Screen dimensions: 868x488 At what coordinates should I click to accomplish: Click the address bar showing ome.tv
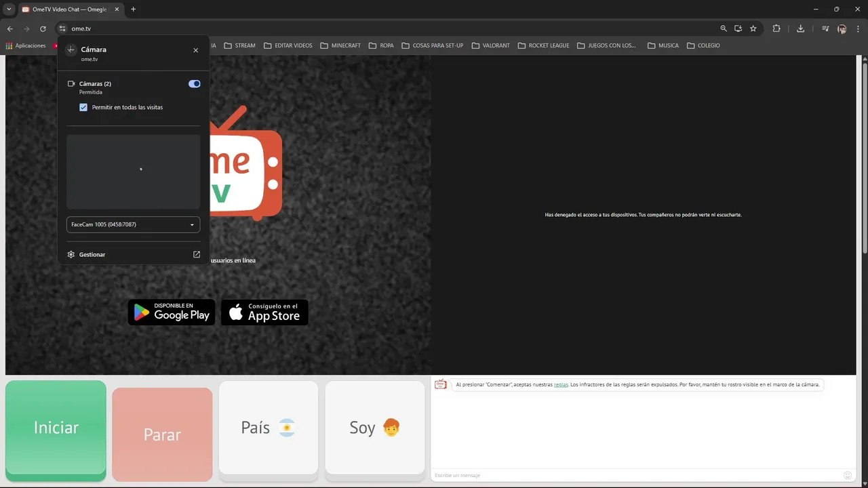pyautogui.click(x=387, y=28)
